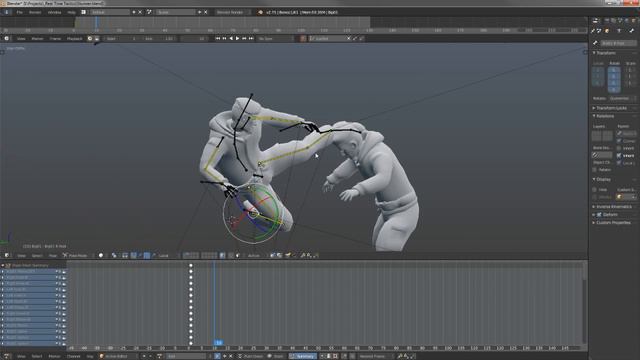Open the 3D view editor type icon
The image size is (640, 360).
click(x=7, y=256)
